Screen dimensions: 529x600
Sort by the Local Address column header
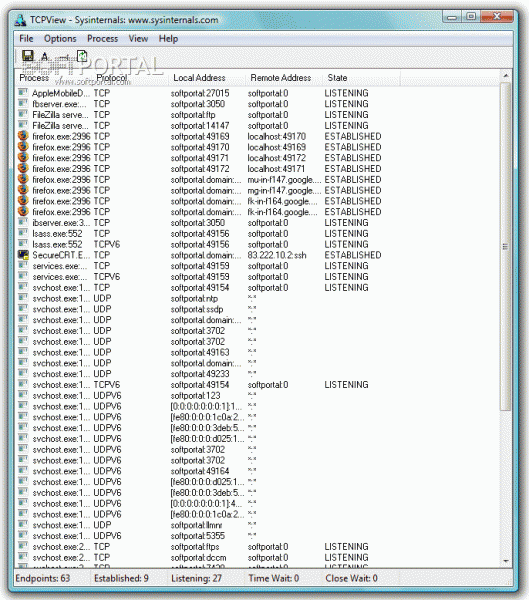pyautogui.click(x=207, y=78)
